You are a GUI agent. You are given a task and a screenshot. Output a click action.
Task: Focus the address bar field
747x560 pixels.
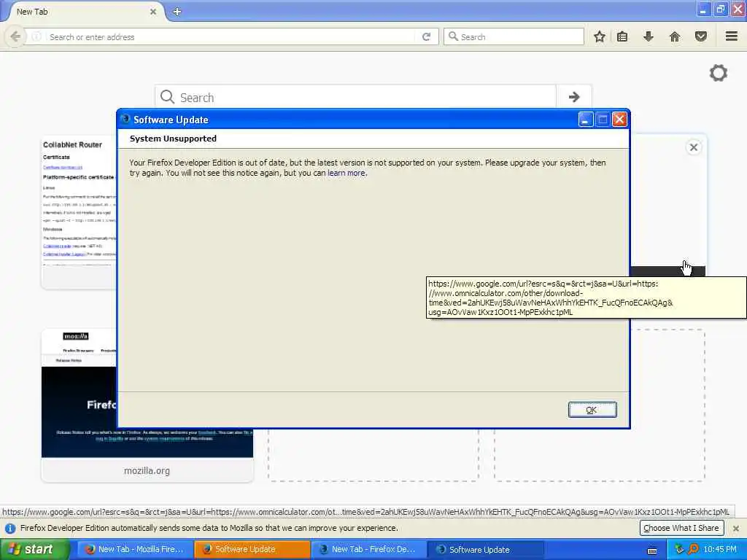click(x=231, y=36)
